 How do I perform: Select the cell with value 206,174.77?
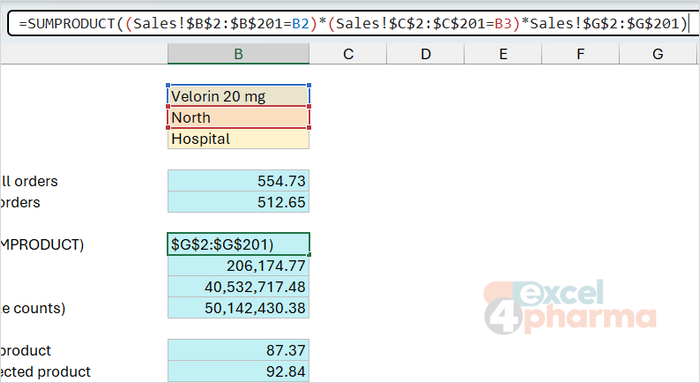tap(238, 266)
